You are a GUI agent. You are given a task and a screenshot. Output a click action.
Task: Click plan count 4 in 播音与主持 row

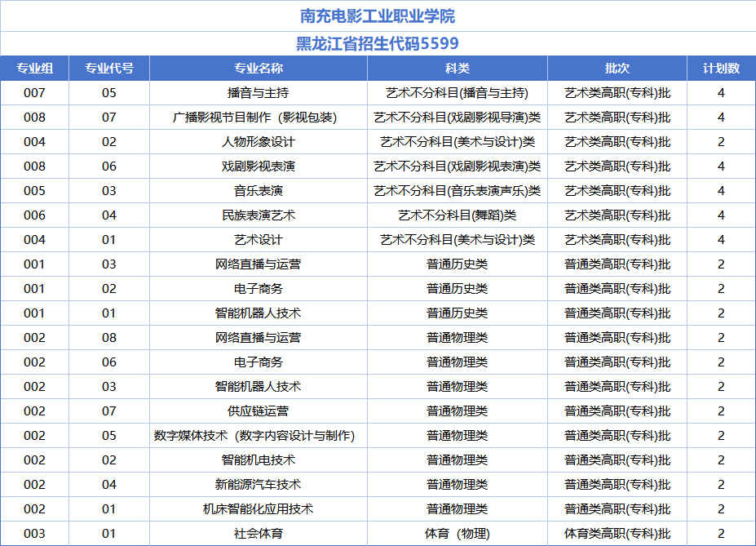[x=721, y=92]
